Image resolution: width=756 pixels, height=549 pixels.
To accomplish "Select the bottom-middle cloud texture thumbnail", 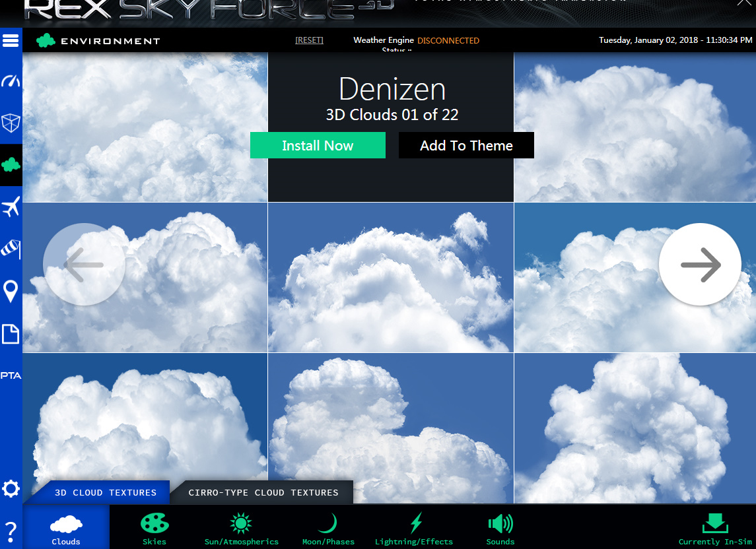I will pos(391,428).
